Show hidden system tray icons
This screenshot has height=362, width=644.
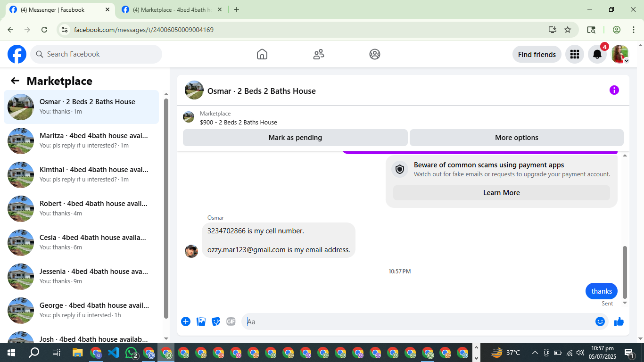coord(535,353)
